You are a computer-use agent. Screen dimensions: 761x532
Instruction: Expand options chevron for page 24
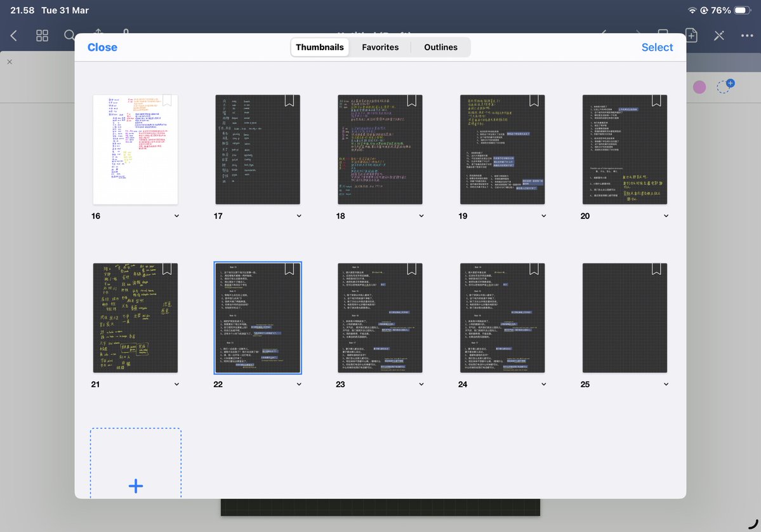coord(543,385)
